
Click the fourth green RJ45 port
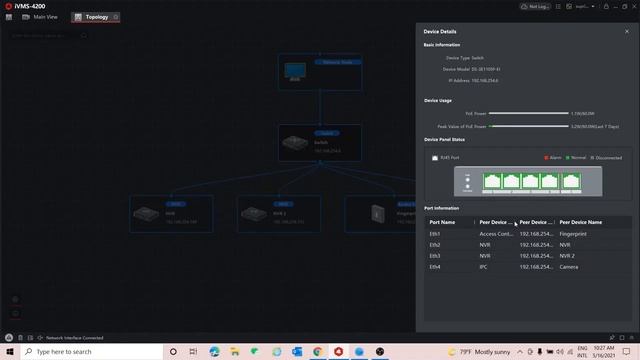point(549,181)
